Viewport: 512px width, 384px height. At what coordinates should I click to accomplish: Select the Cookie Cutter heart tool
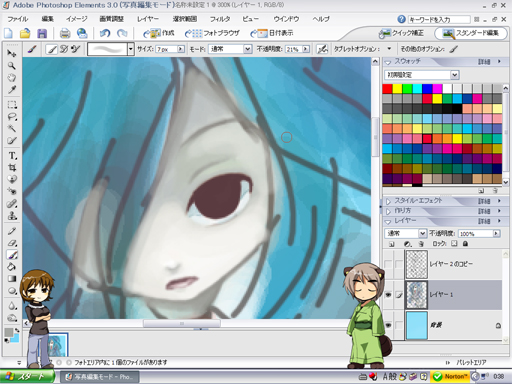click(12, 179)
